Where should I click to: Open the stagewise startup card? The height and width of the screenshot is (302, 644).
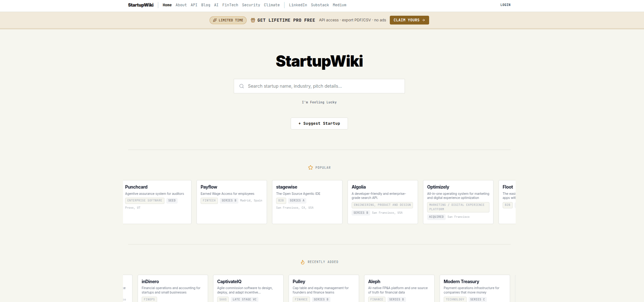click(307, 202)
